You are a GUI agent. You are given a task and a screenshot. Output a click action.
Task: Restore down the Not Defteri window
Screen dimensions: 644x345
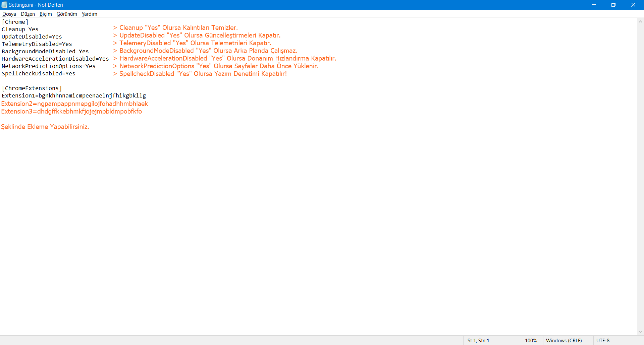pos(613,5)
